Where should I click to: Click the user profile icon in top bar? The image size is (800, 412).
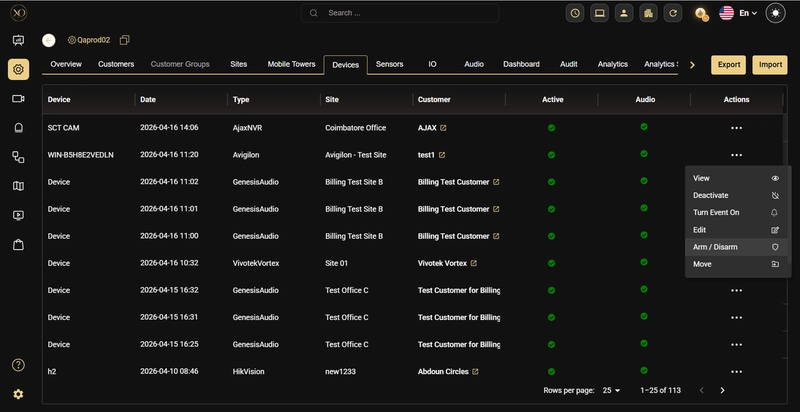point(624,13)
